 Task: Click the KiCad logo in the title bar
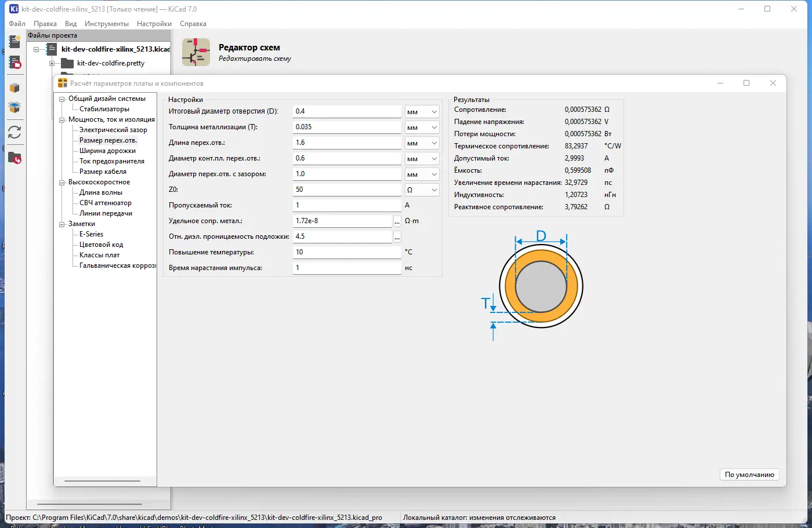click(14, 9)
